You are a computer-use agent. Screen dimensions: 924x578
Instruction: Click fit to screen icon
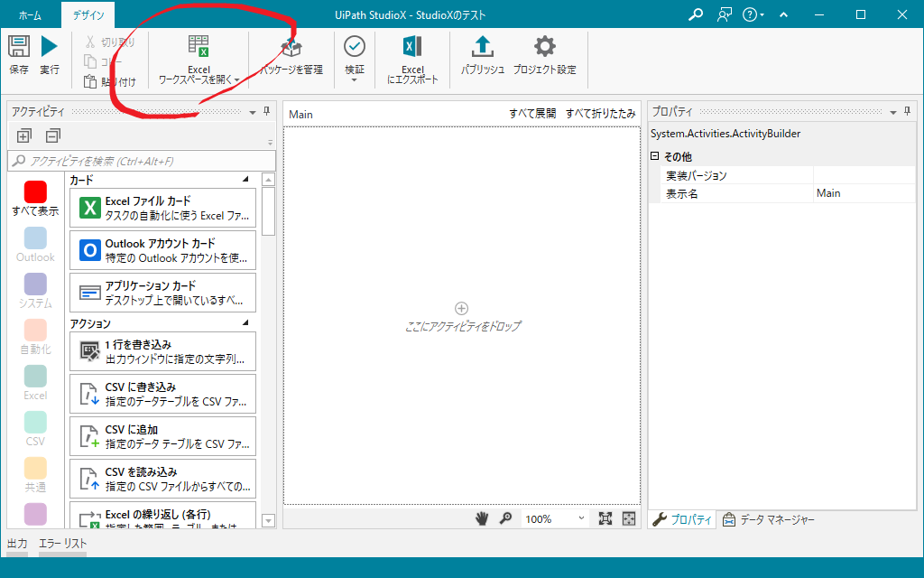tap(605, 518)
